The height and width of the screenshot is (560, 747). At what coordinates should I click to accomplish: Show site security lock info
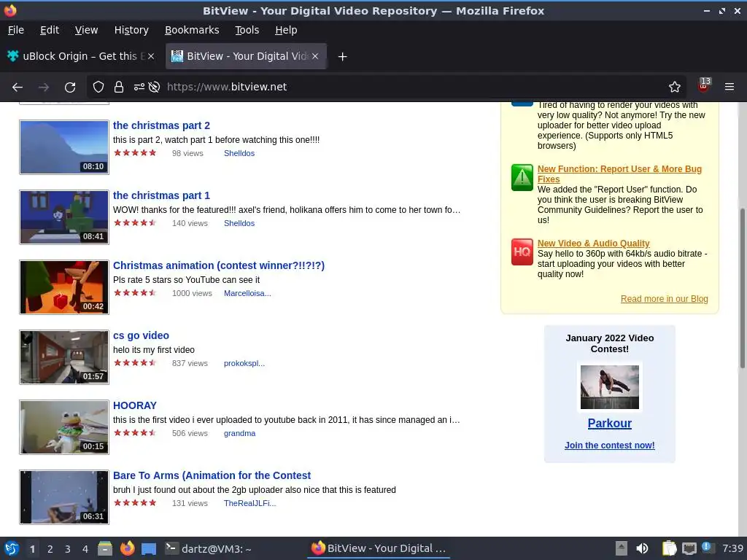(119, 87)
